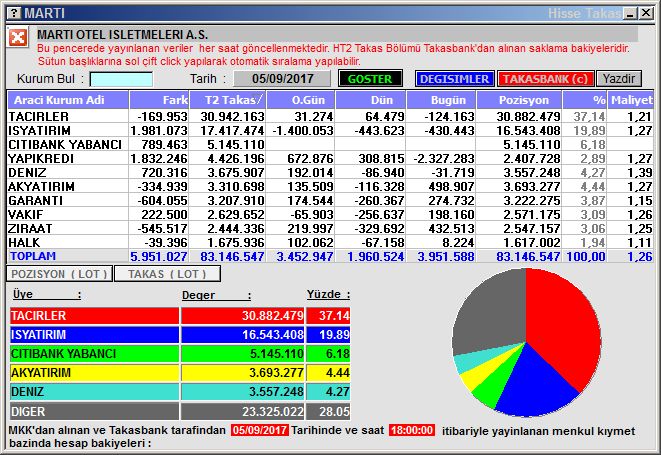Sort by O.Gün column header

pos(301,100)
